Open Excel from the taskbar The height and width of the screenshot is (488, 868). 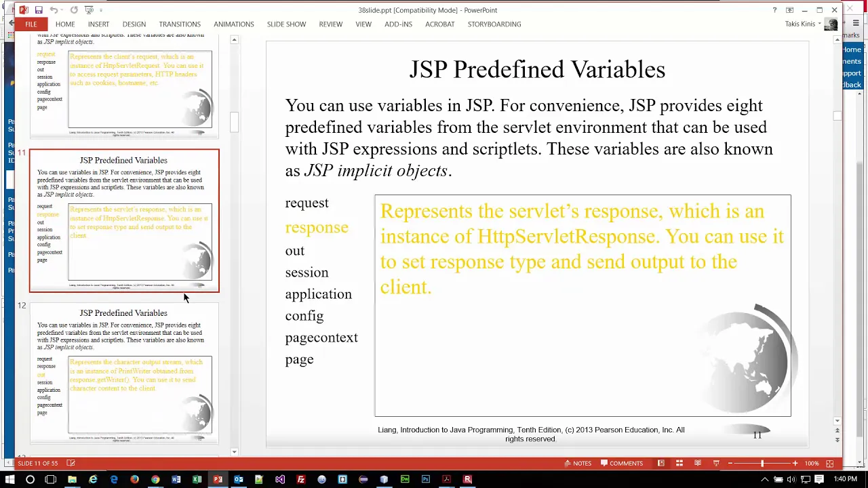[x=197, y=479]
